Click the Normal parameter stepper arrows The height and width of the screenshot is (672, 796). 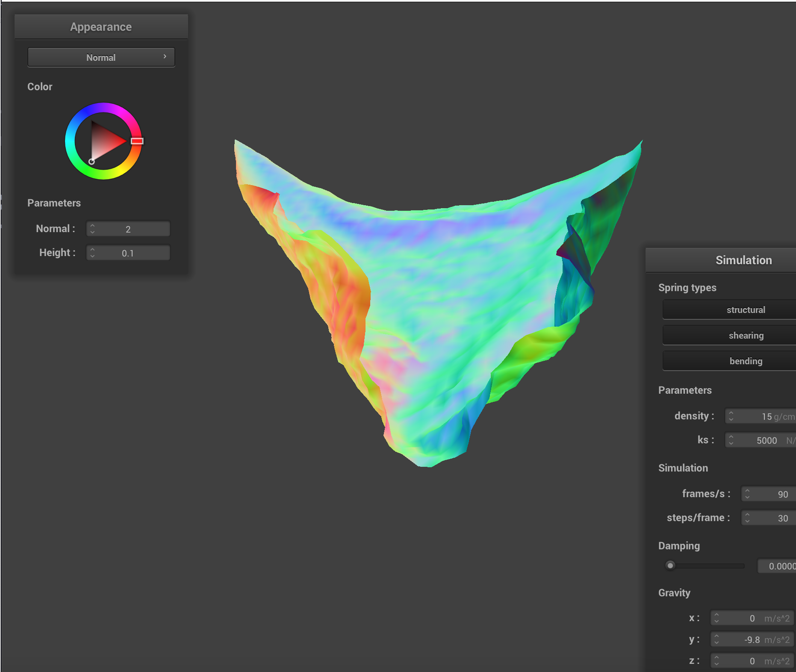(x=92, y=229)
